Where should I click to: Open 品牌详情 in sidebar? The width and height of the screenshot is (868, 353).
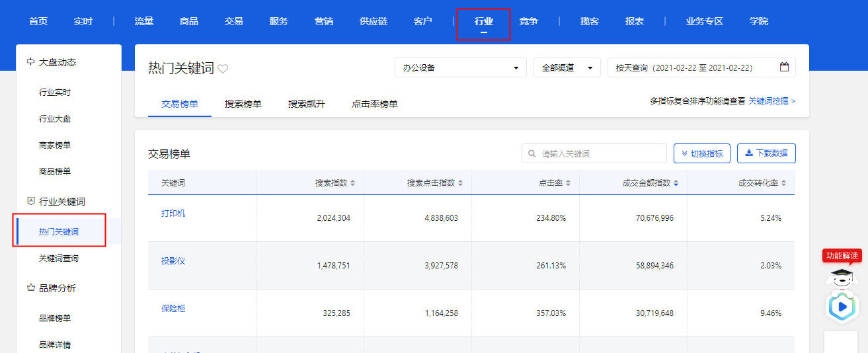click(55, 344)
